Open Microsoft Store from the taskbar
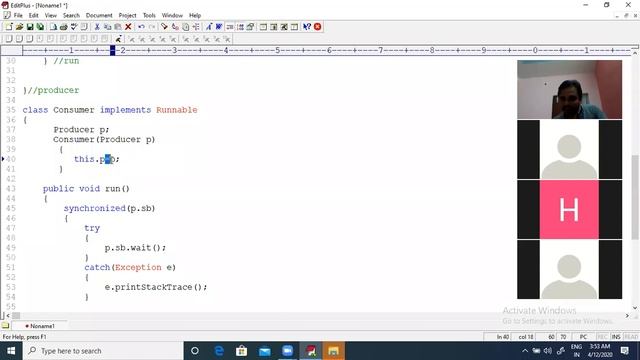 point(242,351)
